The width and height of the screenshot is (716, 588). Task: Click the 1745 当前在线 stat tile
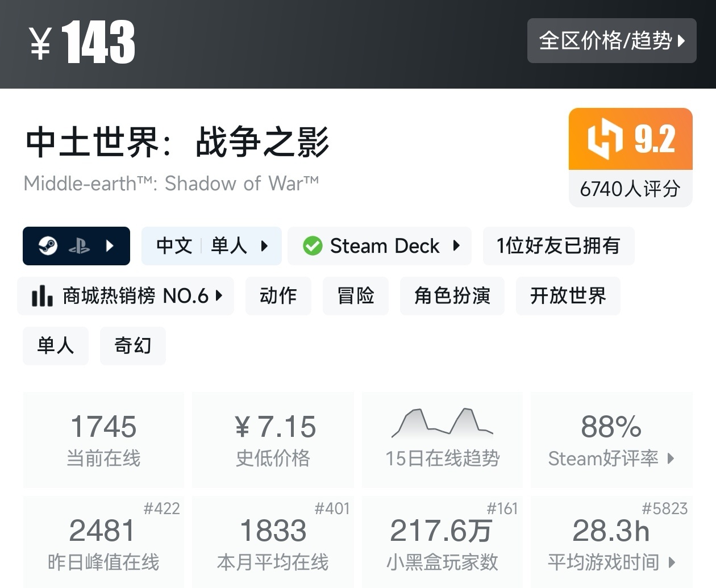click(x=103, y=440)
